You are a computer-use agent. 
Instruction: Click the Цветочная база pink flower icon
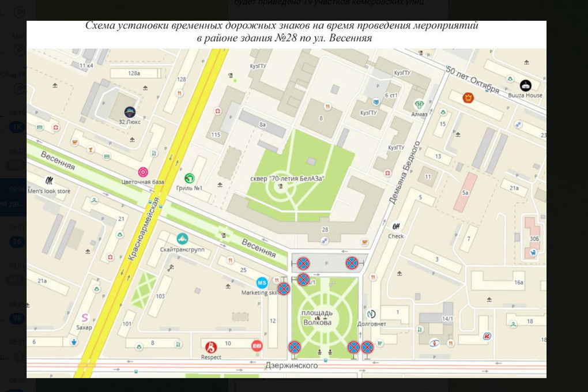(x=143, y=172)
